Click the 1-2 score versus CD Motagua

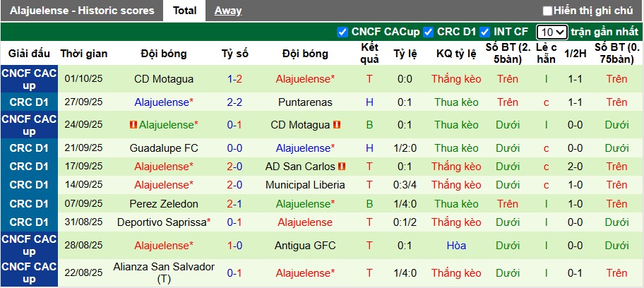point(234,79)
